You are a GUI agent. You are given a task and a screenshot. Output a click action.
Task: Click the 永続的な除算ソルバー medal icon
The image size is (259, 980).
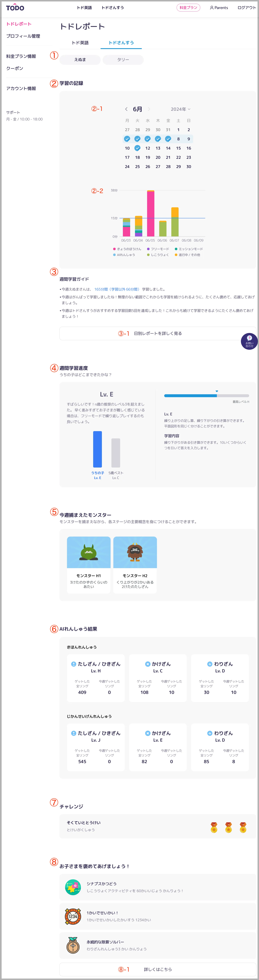tap(73, 945)
